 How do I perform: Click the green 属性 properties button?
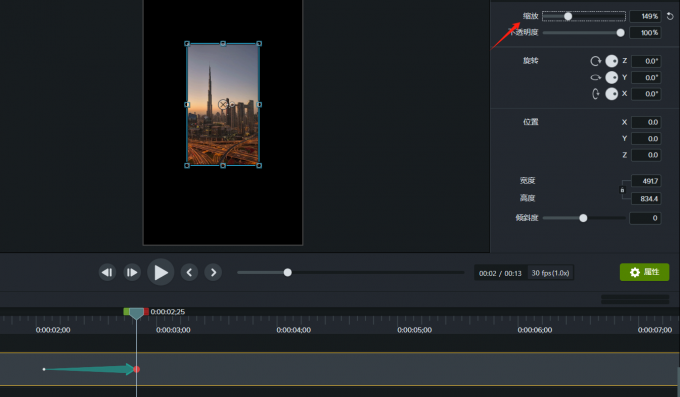[x=644, y=272]
